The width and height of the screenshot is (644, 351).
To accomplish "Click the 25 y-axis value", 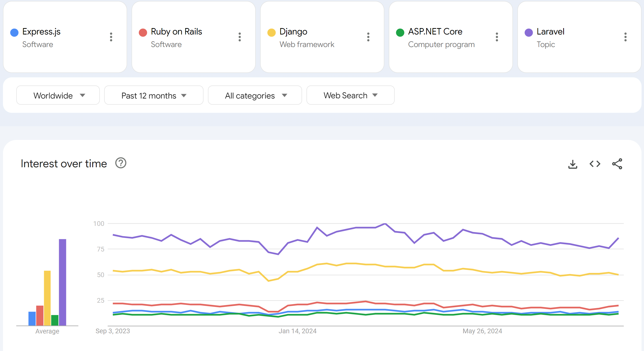I will [101, 300].
